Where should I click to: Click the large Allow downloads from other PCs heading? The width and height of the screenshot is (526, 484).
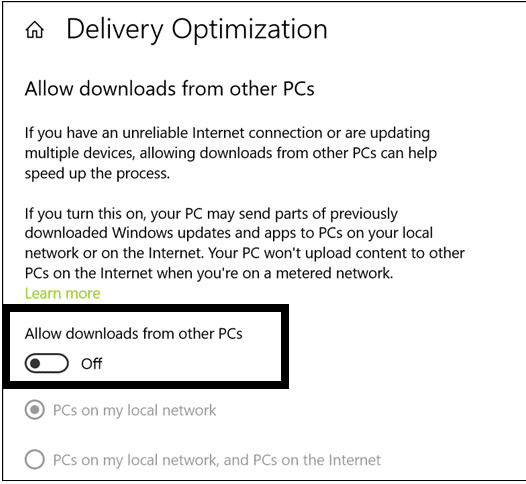point(169,89)
